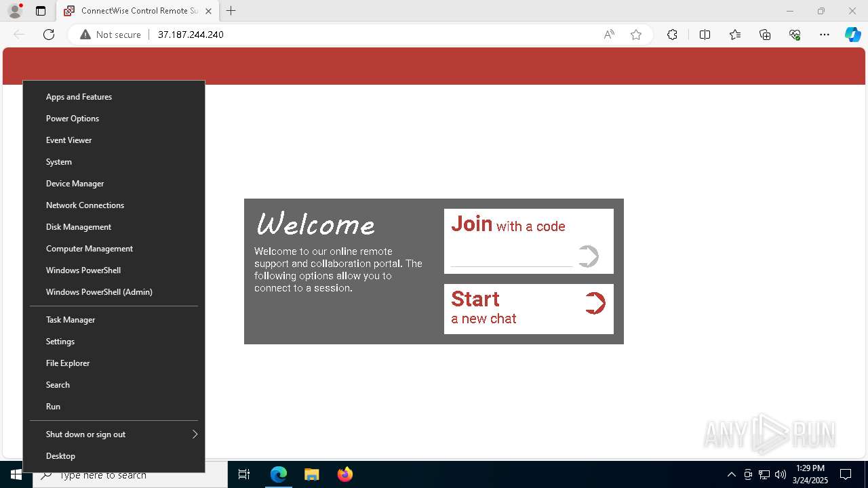Refresh the page with reload icon
Viewport: 868px width, 488px height.
[x=49, y=35]
